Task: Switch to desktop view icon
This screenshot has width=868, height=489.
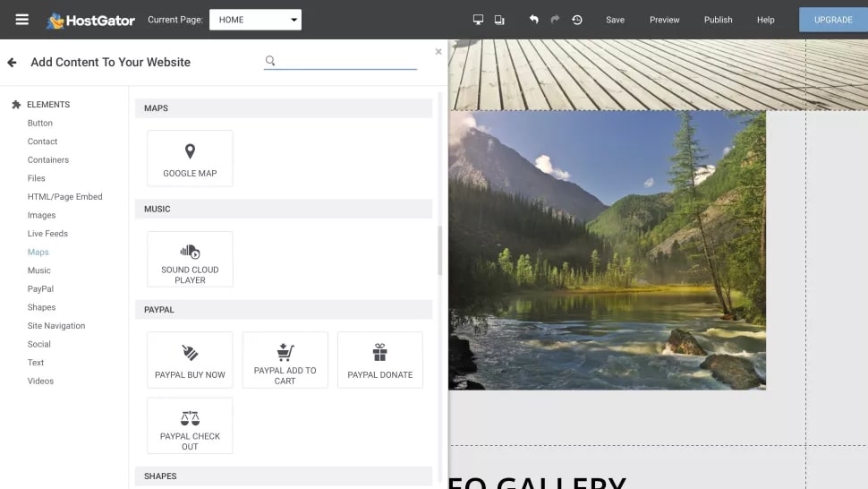Action: tap(478, 20)
